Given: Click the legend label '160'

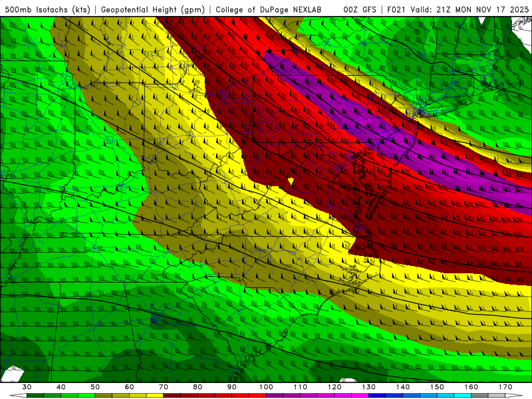Looking at the screenshot, I should click(x=471, y=387).
